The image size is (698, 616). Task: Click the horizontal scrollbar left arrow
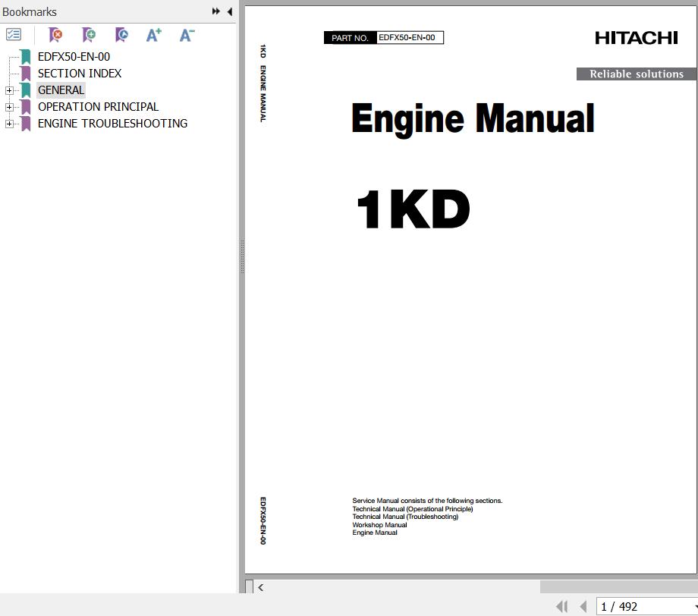pyautogui.click(x=261, y=587)
